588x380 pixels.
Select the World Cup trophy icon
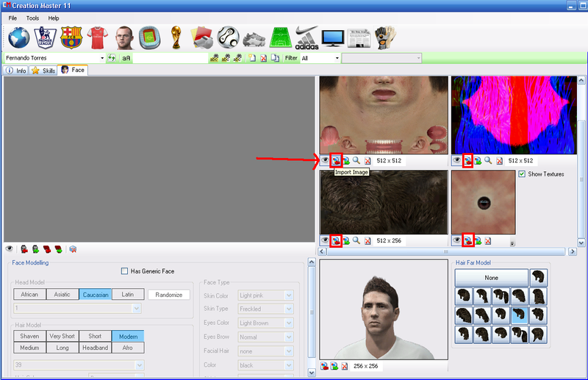coord(175,37)
